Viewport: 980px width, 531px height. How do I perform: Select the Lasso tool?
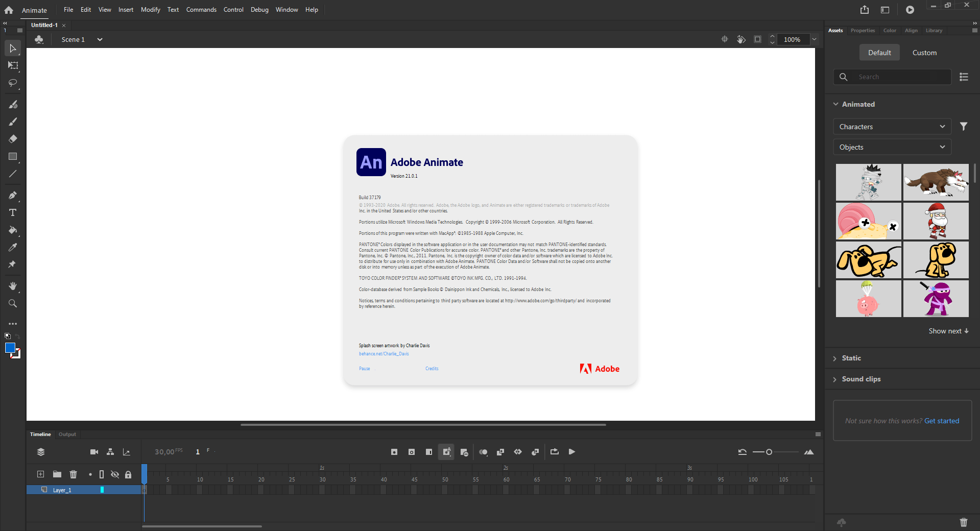click(x=13, y=83)
